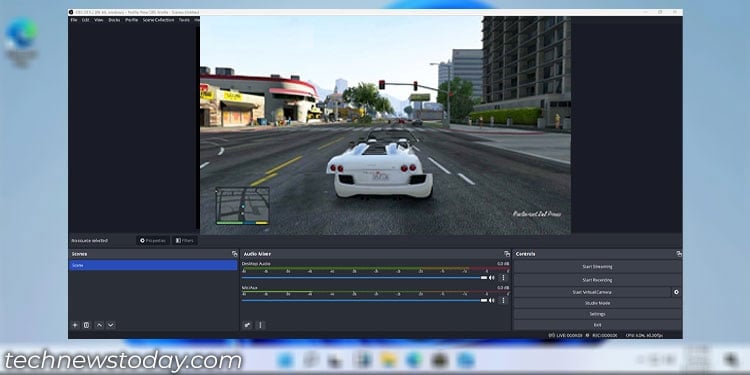The width and height of the screenshot is (750, 375).
Task: Open Desktop Audio three-dot options menu
Action: pyautogui.click(x=503, y=277)
